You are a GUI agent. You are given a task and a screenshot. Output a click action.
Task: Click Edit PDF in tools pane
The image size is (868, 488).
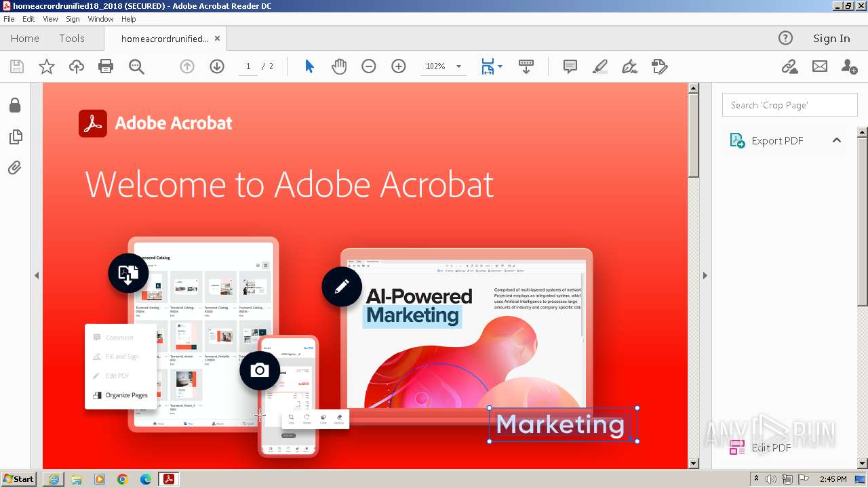pos(771,447)
